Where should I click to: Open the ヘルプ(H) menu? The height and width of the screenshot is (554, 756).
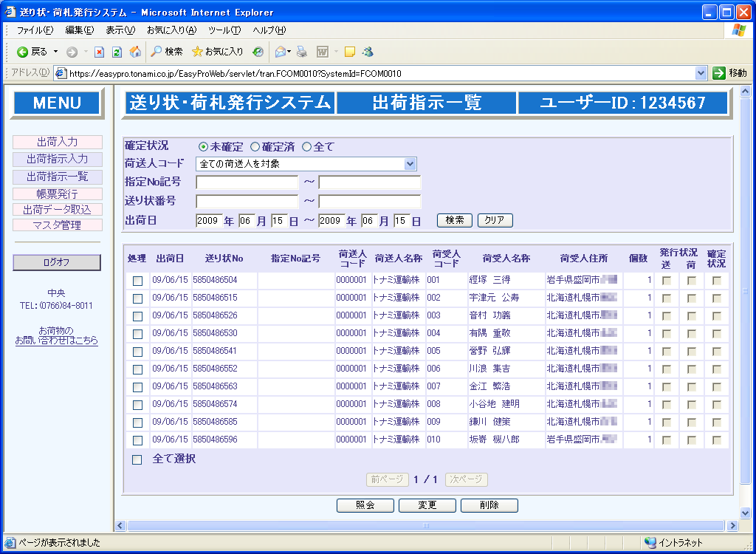click(269, 30)
